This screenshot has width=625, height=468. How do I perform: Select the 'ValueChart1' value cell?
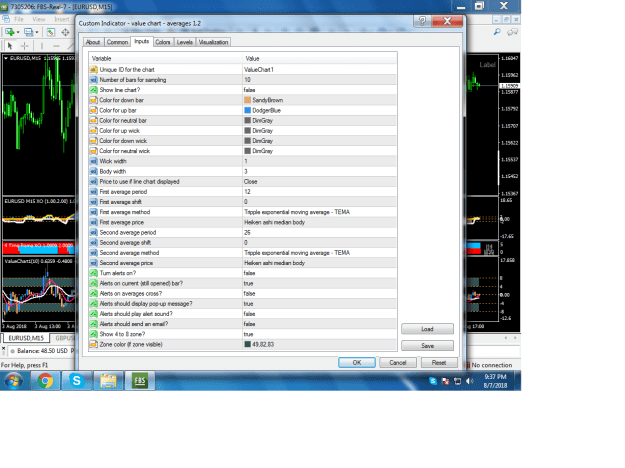point(319,69)
